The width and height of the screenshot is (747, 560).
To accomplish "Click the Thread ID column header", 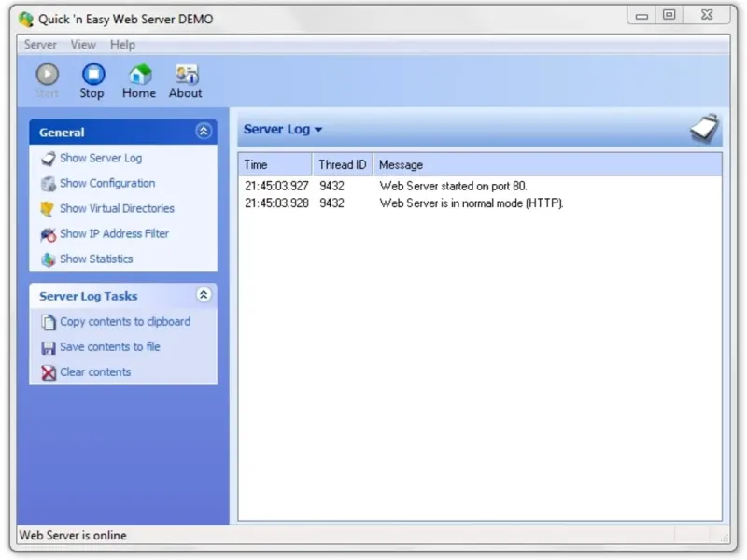I will coord(343,165).
